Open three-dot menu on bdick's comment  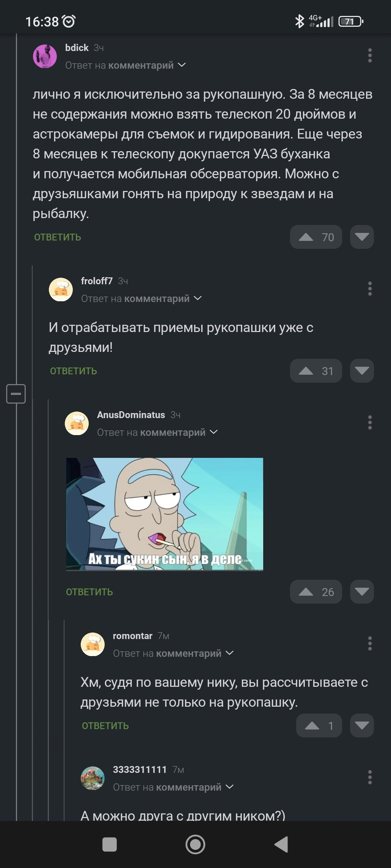(x=370, y=55)
